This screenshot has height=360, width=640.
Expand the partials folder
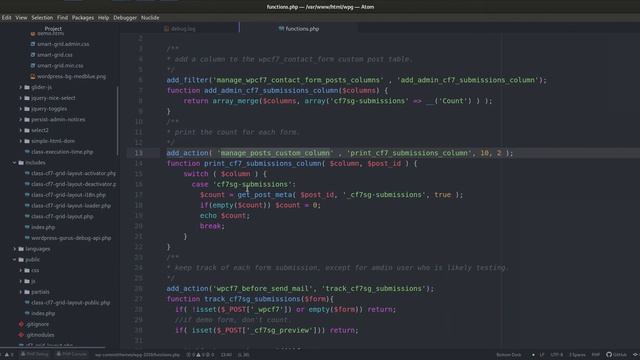pos(20,292)
